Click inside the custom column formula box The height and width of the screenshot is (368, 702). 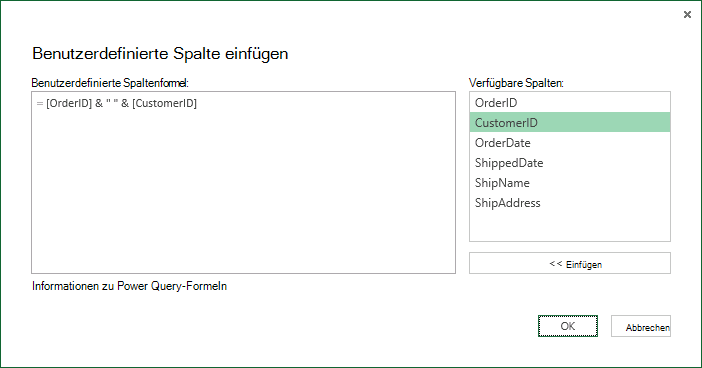point(244,183)
